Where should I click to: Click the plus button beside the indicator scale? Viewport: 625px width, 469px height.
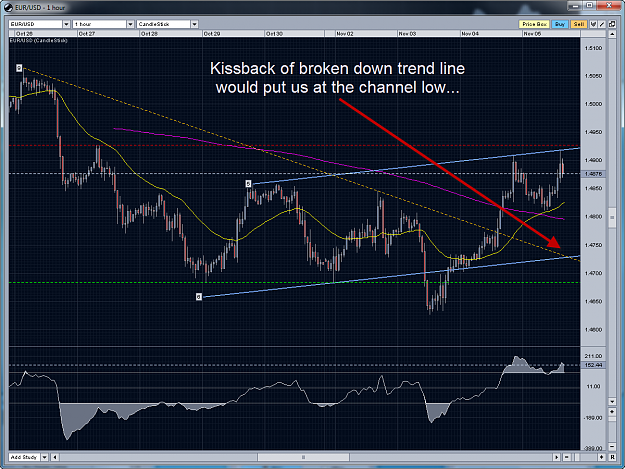[x=612, y=411]
